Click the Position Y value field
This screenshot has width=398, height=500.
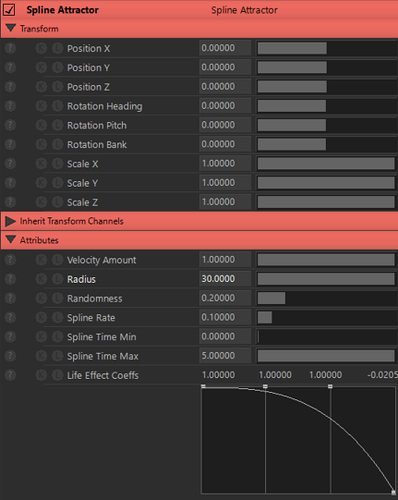[225, 67]
